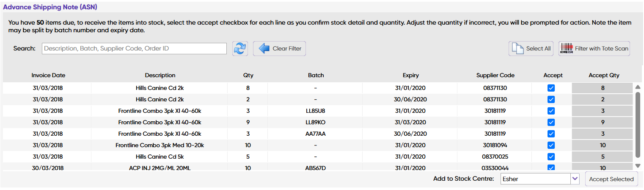Screen dimensions: 644x190
Task: Untick Accept for Frontline Combo Med 10-20k
Action: click(x=551, y=145)
